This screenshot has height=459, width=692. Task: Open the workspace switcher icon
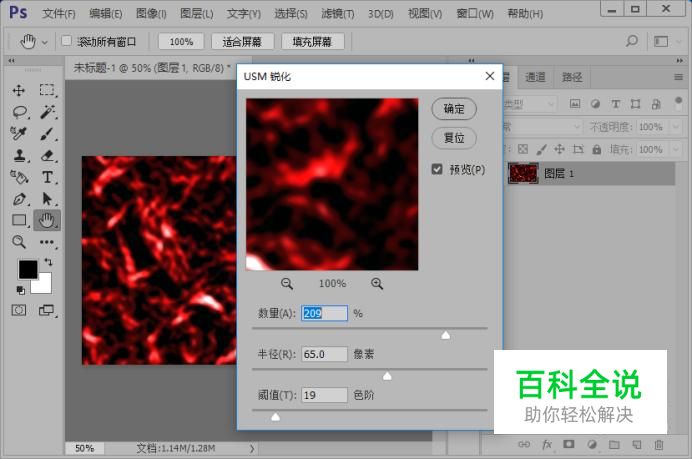tap(661, 41)
